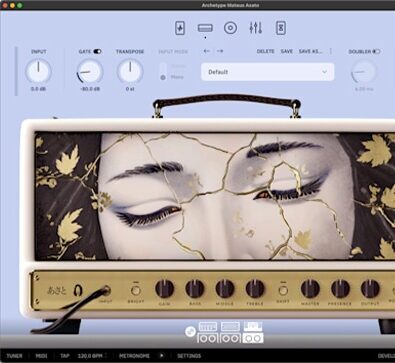
Task: Switch the Input Mode Stereo/Mono selector
Action: (163, 71)
